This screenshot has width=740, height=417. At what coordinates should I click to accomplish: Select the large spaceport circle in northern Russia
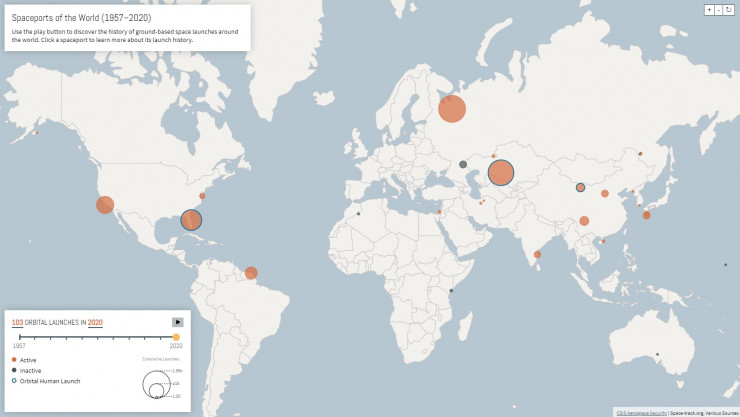coord(452,108)
